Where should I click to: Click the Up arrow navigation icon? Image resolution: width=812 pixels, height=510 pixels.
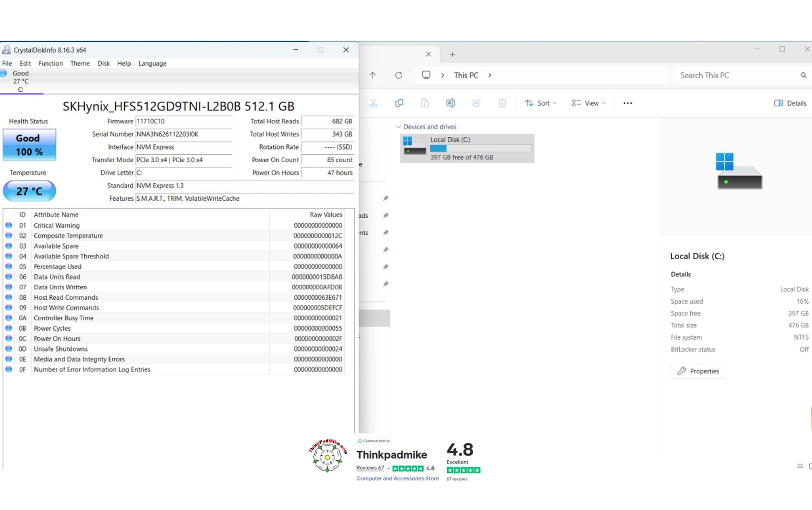coord(373,75)
